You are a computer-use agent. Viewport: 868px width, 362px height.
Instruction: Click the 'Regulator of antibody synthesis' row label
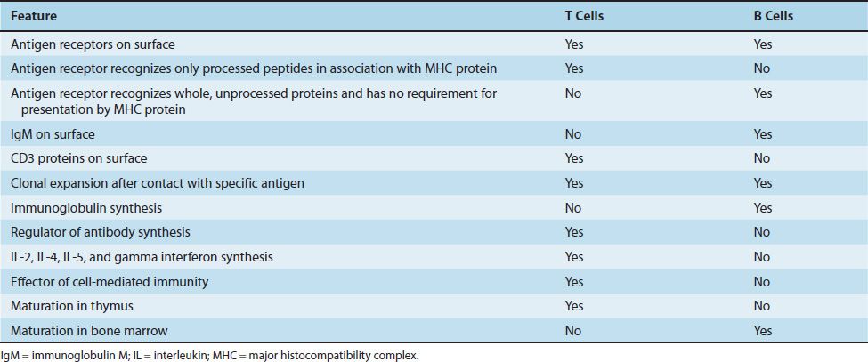point(100,232)
